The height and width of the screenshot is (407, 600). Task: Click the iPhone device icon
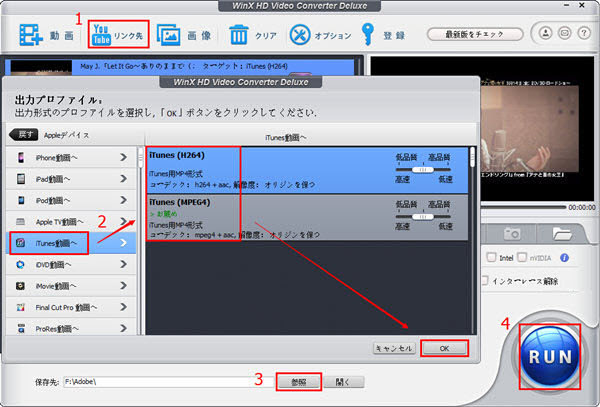(21, 157)
